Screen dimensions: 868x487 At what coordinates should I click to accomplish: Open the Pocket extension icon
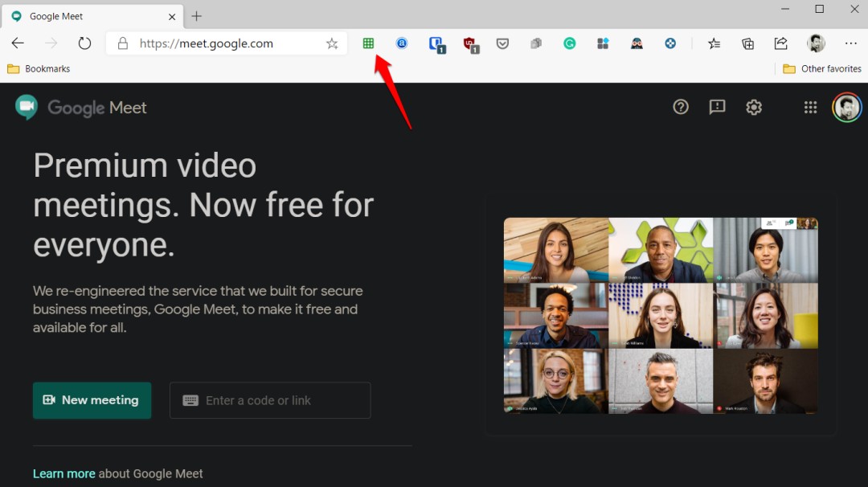[502, 43]
